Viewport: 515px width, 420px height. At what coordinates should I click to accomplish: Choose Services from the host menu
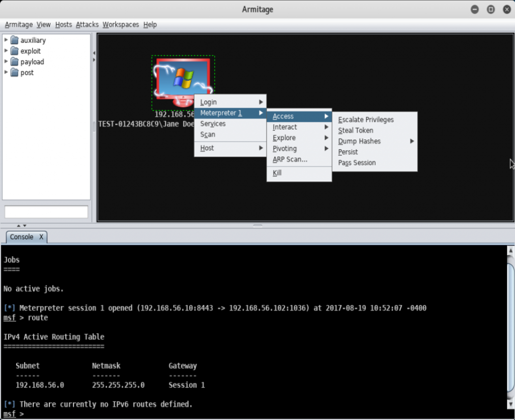click(x=230, y=124)
